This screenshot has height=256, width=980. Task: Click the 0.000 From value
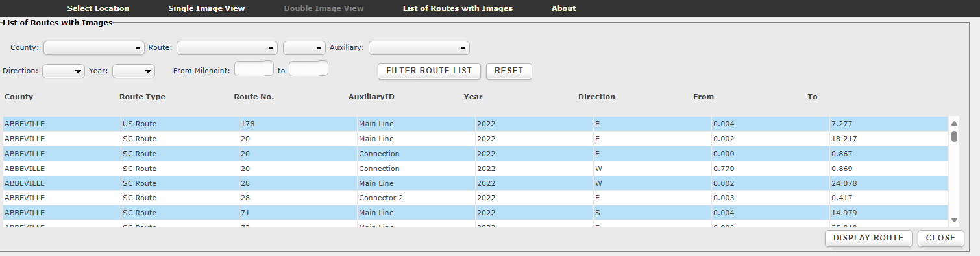pyautogui.click(x=724, y=154)
